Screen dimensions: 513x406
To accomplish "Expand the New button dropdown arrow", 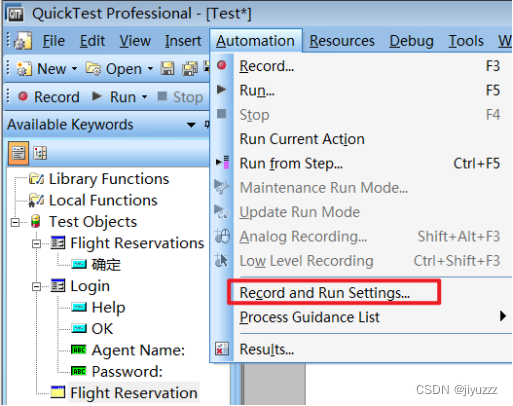I will click(74, 69).
